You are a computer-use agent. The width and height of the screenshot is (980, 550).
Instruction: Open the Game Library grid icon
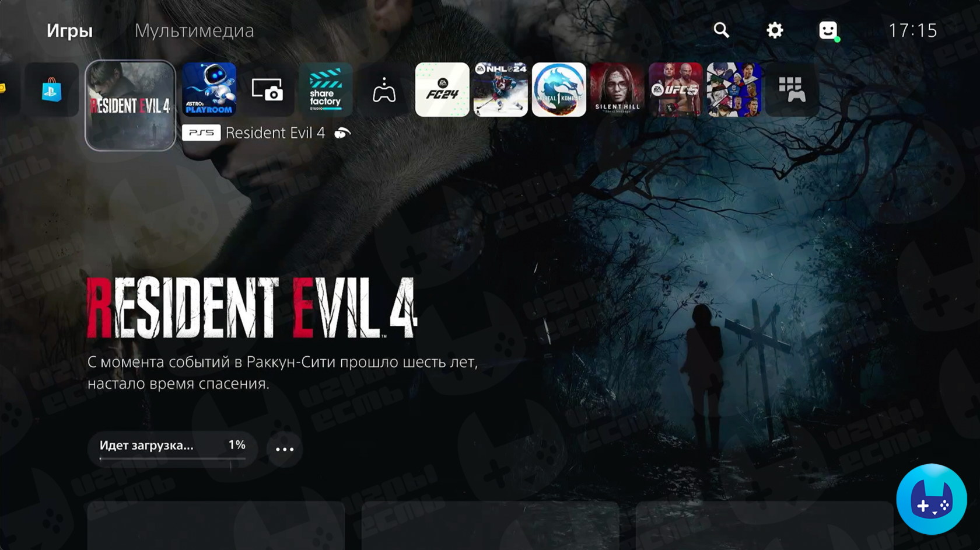point(792,90)
